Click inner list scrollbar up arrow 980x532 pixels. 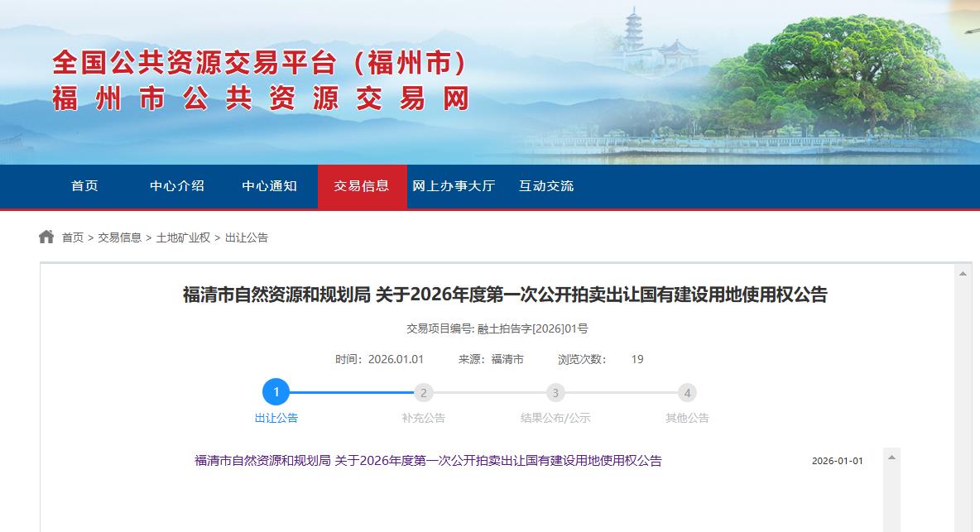(x=892, y=457)
